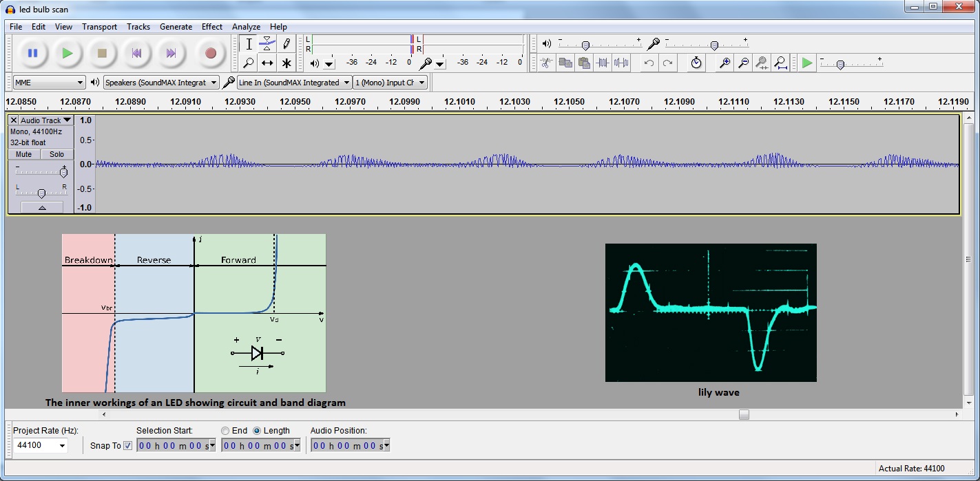This screenshot has width=980, height=481.
Task: Click the Audio Position time field
Action: pos(351,445)
